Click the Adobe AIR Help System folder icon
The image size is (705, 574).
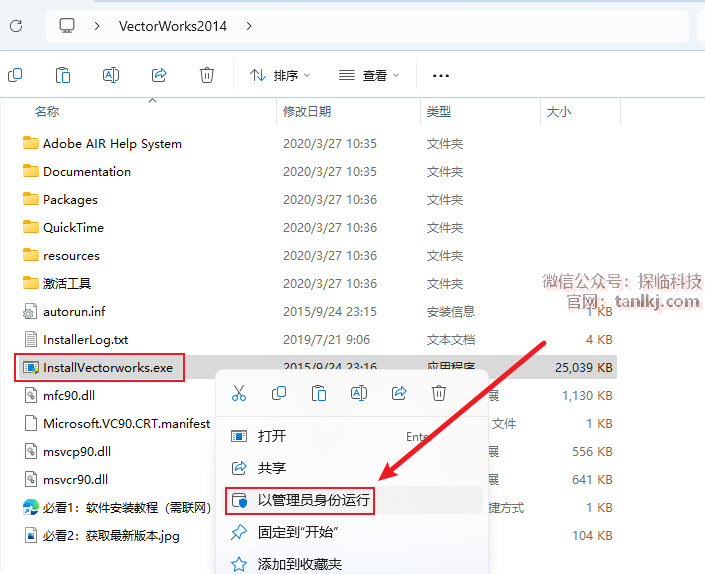coord(31,143)
